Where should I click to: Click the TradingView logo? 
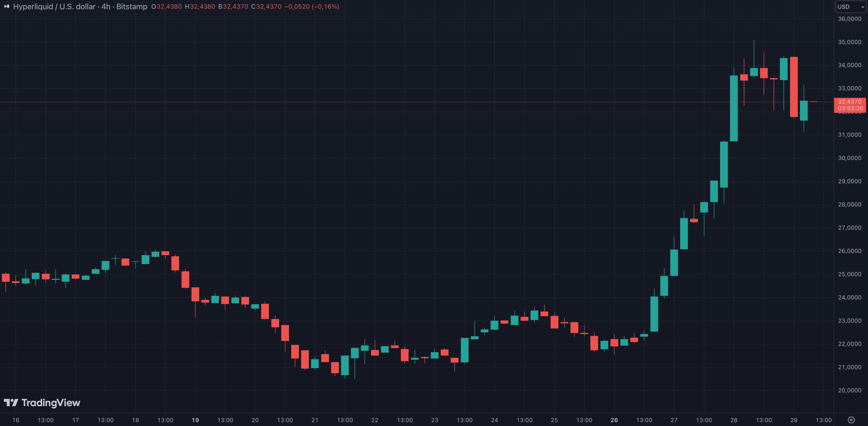(x=42, y=403)
